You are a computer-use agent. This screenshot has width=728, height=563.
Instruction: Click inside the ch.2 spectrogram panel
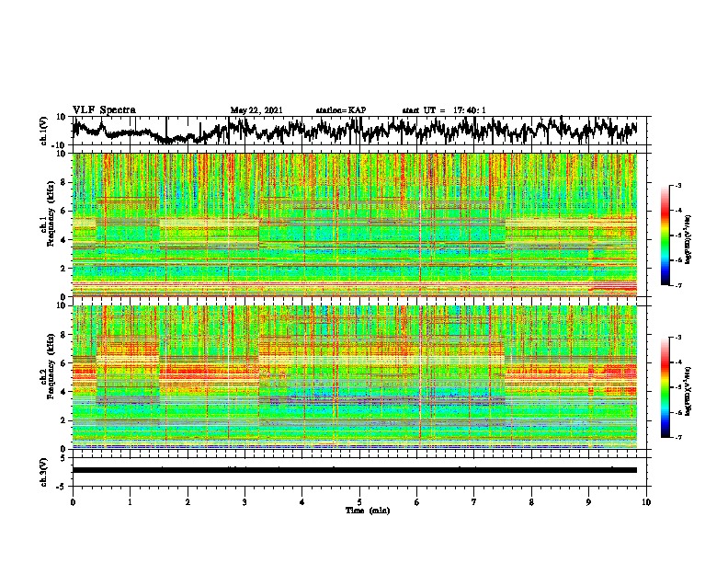coord(355,377)
